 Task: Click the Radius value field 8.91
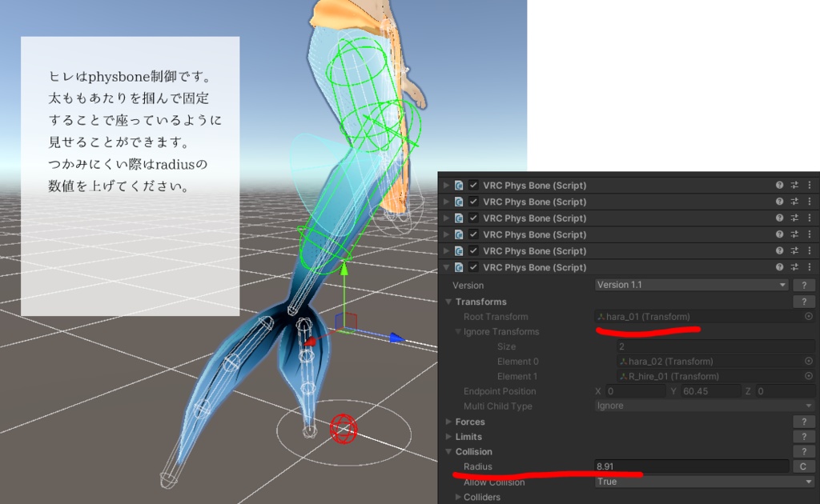click(x=691, y=466)
